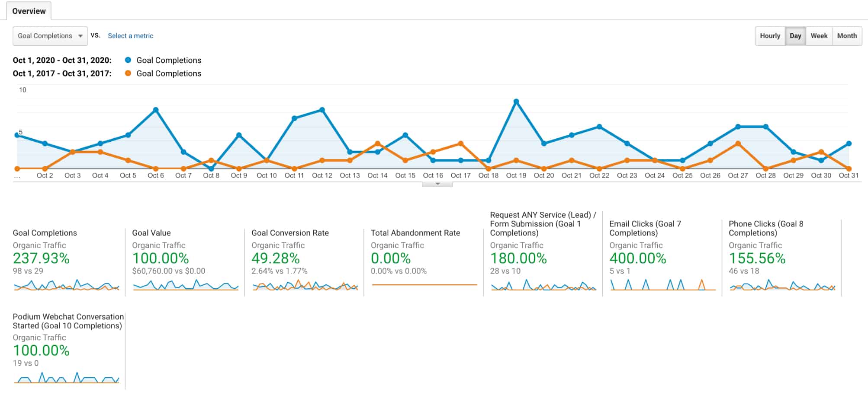Viewport: 868px width, 395px height.
Task: Click the blue peak data point on Oct 19
Action: pos(516,102)
